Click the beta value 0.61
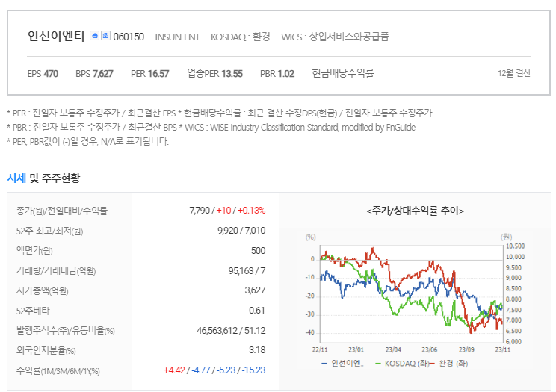The width and height of the screenshot is (556, 392). 257,311
